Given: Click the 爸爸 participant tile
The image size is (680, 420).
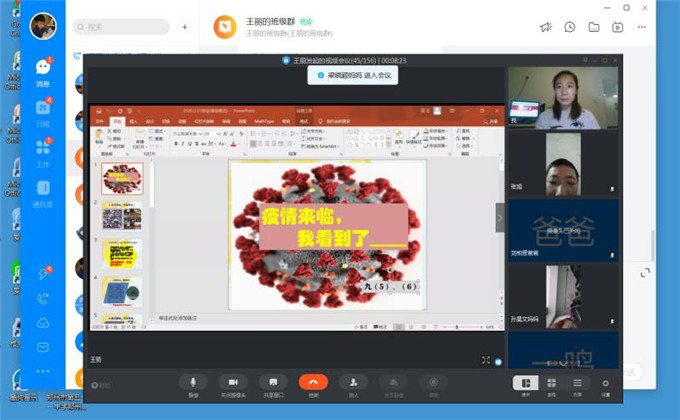Looking at the screenshot, I should pos(563,230).
